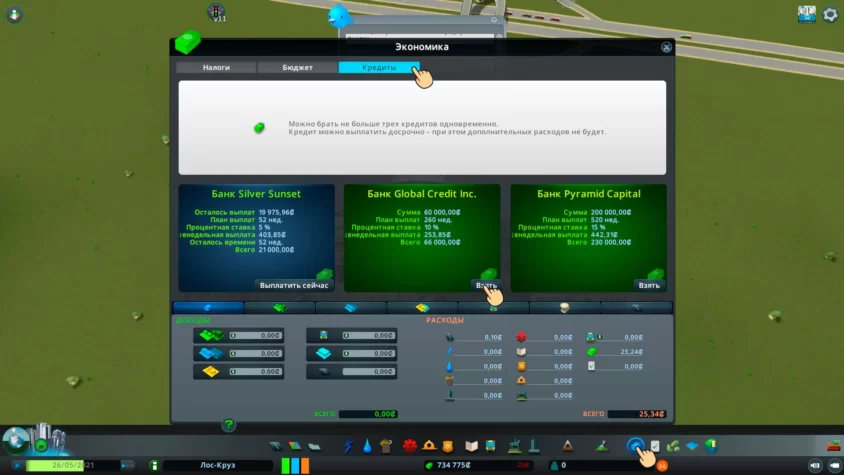Image resolution: width=844 pixels, height=475 pixels.
Task: Click the cyan office income row
Action: pos(351,353)
